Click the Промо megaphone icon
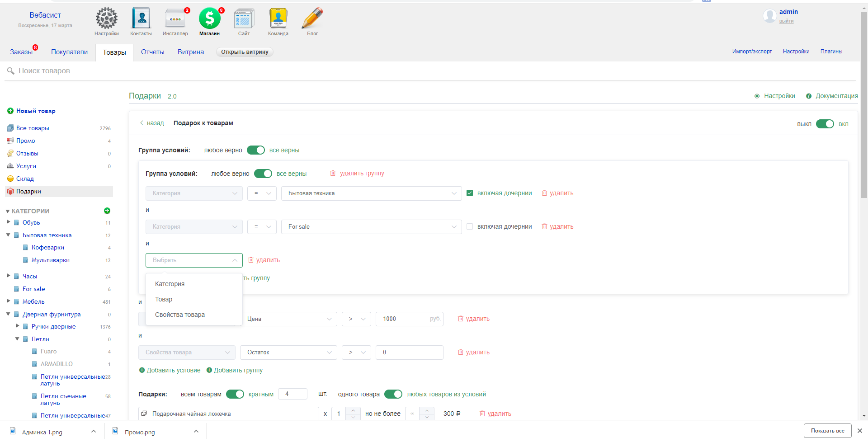This screenshot has width=868, height=442. [x=10, y=141]
